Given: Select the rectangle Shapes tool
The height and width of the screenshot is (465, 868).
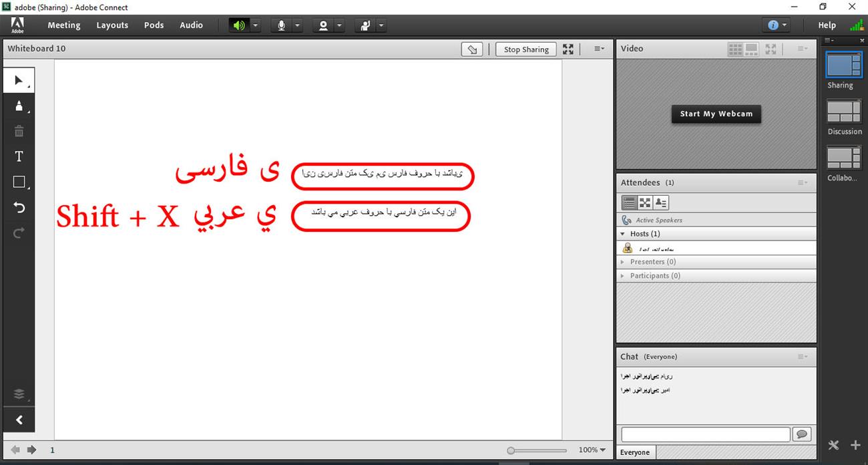Looking at the screenshot, I should [x=19, y=182].
